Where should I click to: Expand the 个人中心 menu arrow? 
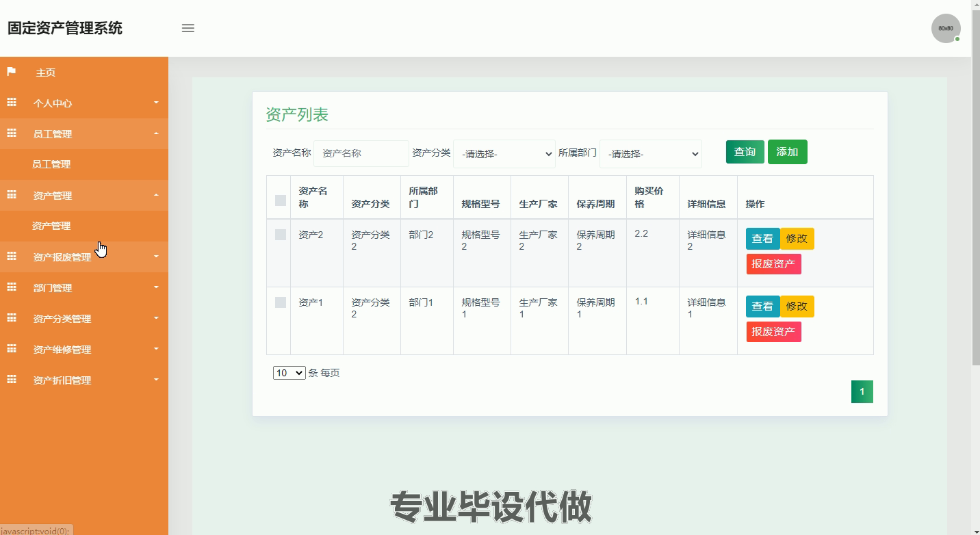[x=156, y=103]
